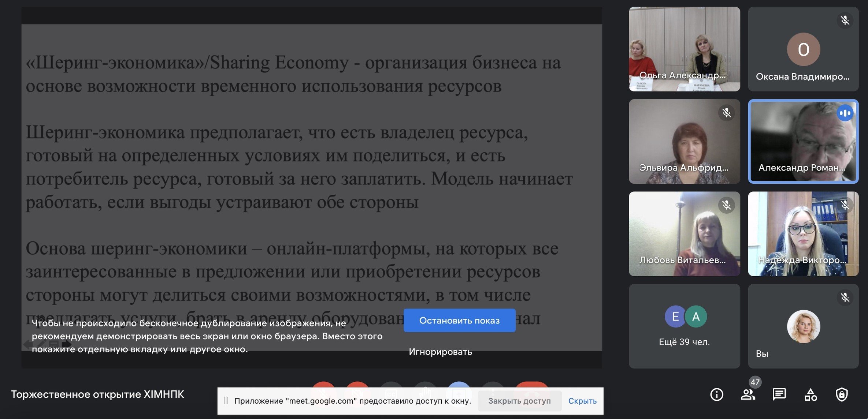868x419 pixels.
Task: Click muted mic icon on Эльвира's tile
Action: [x=727, y=113]
